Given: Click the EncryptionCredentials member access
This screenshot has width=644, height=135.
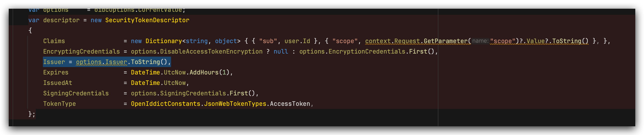Looking at the screenshot, I should tap(367, 52).
